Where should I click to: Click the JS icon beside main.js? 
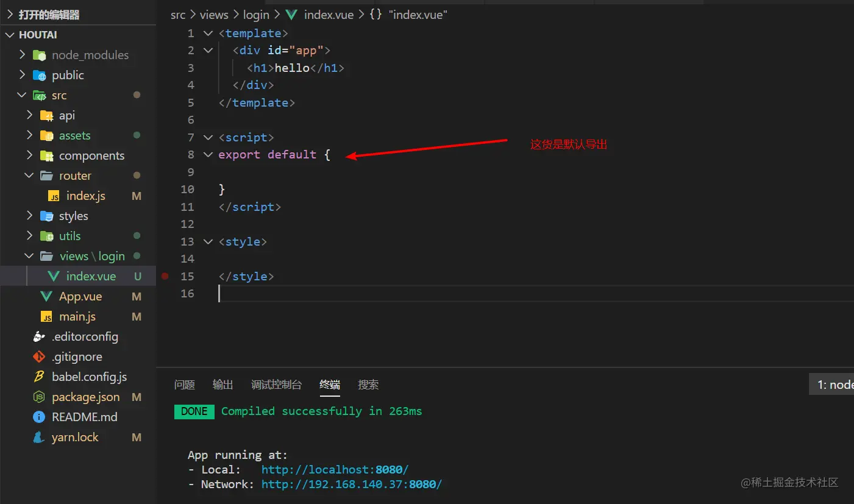[46, 317]
